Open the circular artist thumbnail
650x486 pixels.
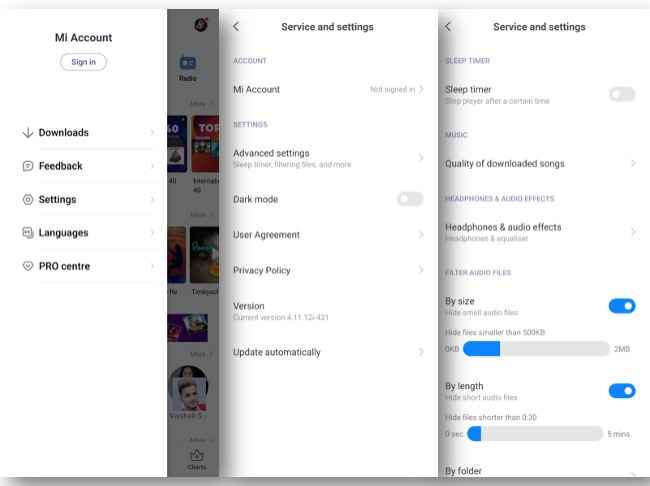click(x=189, y=388)
